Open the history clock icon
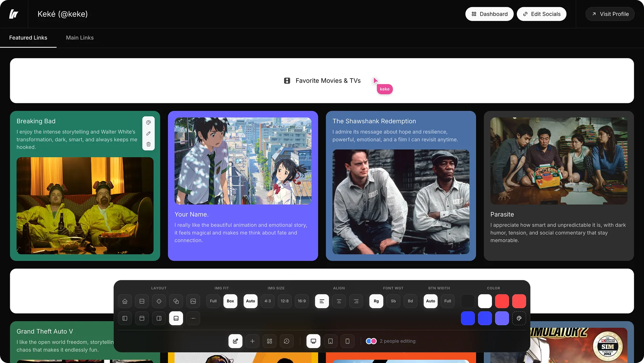 click(x=286, y=341)
